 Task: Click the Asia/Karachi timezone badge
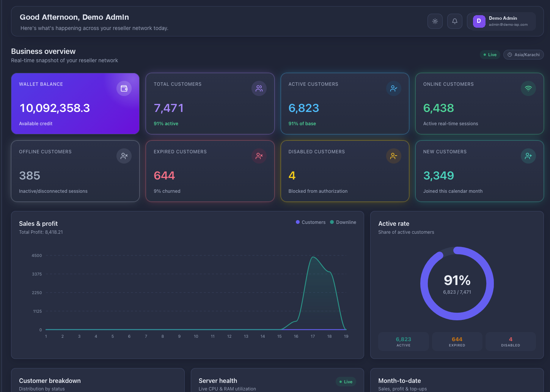click(x=523, y=55)
